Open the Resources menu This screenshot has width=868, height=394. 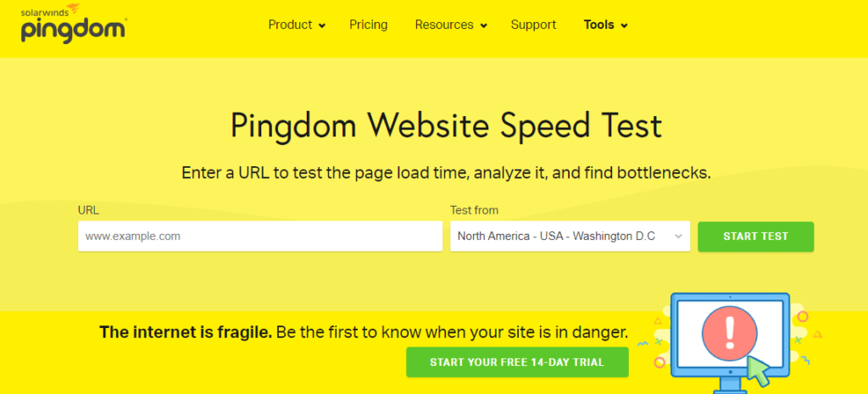tap(451, 25)
